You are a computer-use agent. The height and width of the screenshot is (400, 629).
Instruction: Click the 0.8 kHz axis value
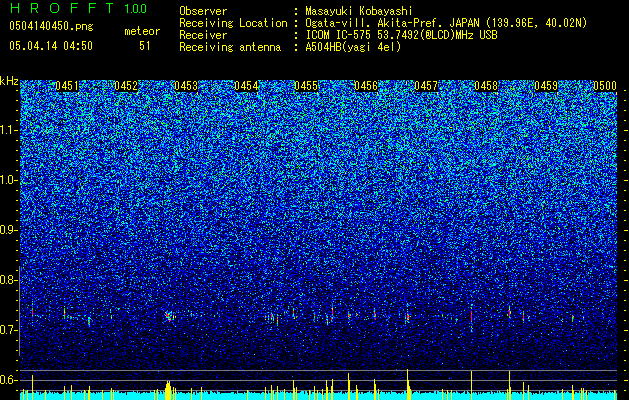pos(8,280)
